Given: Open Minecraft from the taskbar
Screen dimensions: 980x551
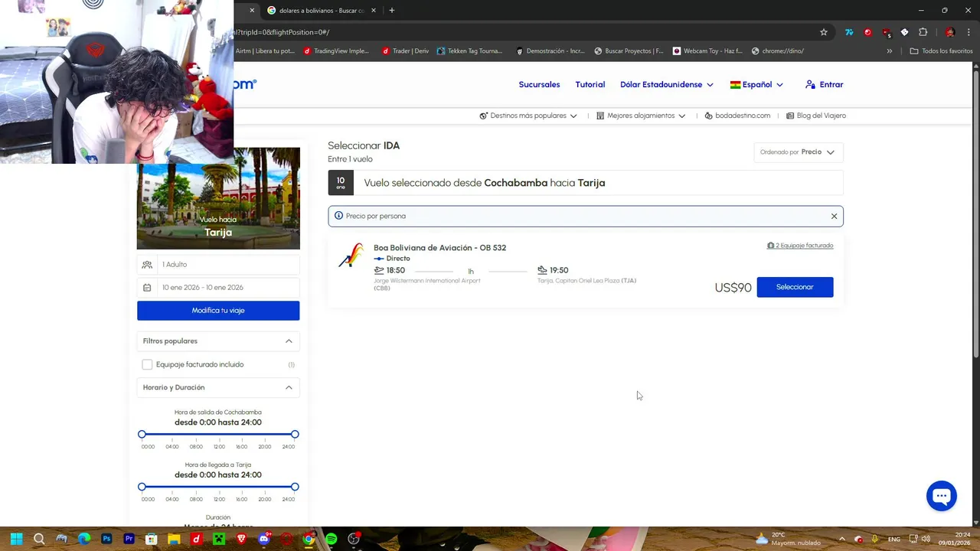Looking at the screenshot, I should (x=219, y=539).
